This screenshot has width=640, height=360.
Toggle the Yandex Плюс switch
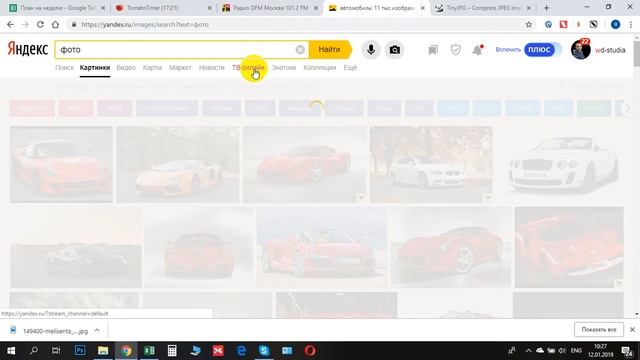[542, 50]
